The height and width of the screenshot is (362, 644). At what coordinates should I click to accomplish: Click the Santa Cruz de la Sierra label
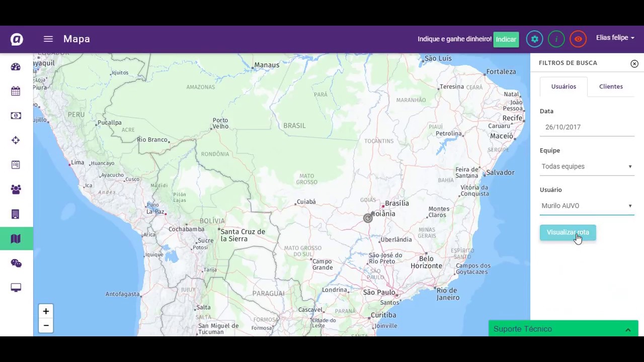click(243, 235)
